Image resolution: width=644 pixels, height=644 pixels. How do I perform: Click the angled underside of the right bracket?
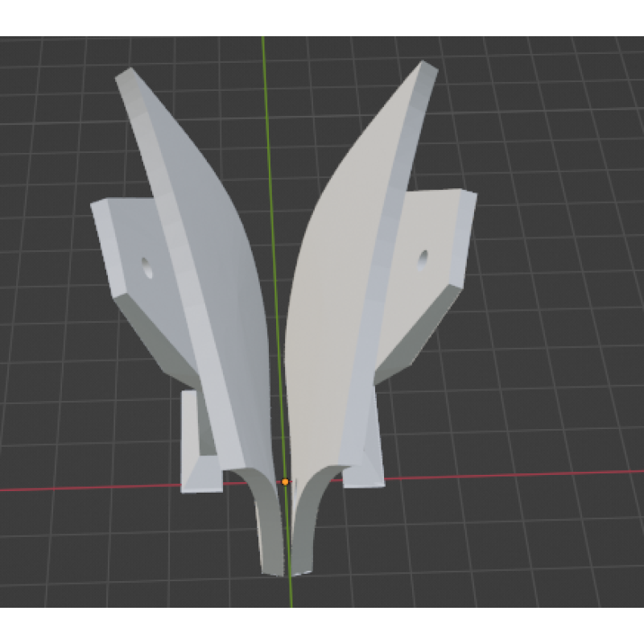419,328
